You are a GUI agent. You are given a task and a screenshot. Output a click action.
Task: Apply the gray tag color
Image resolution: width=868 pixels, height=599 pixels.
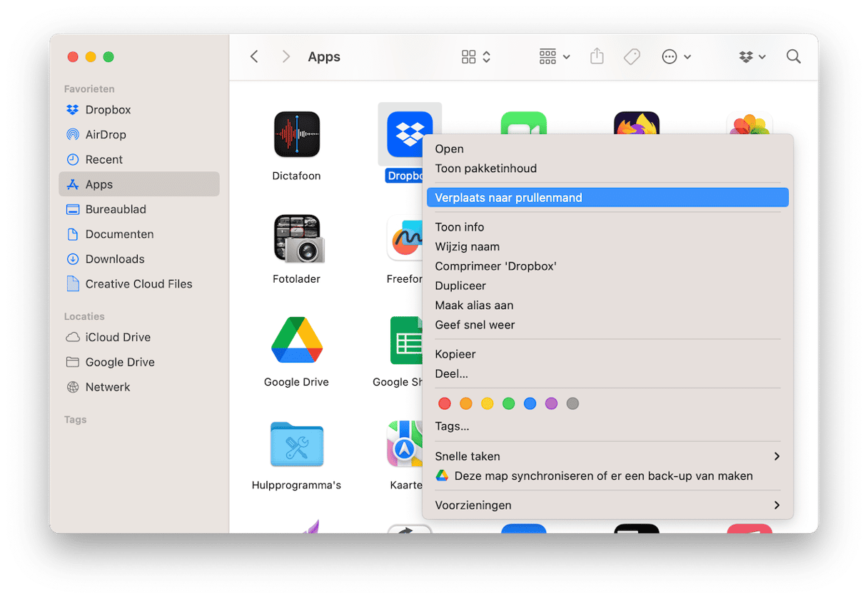572,403
